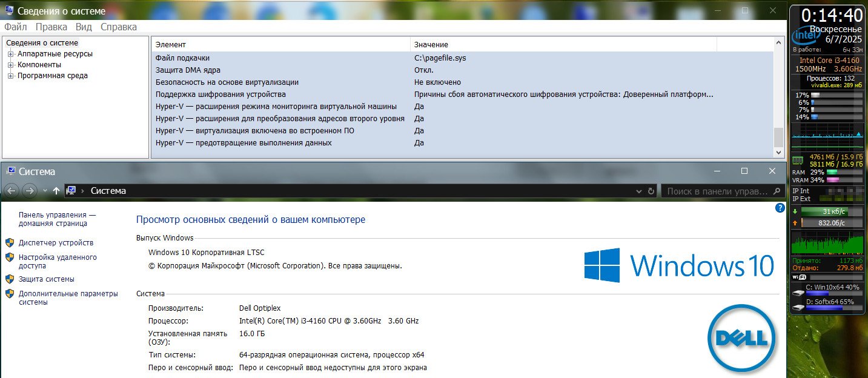
Task: Select the Аппаратные ресурсы tree label
Action: (55, 54)
